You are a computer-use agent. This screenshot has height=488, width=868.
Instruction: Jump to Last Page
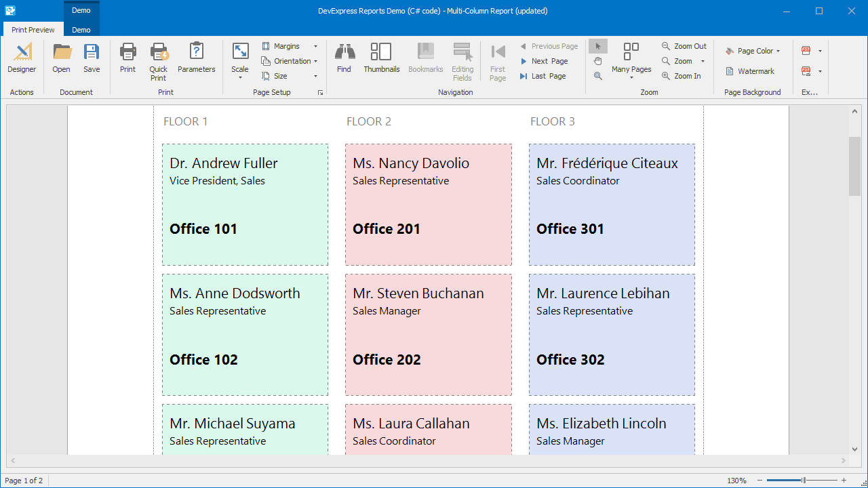click(x=542, y=76)
